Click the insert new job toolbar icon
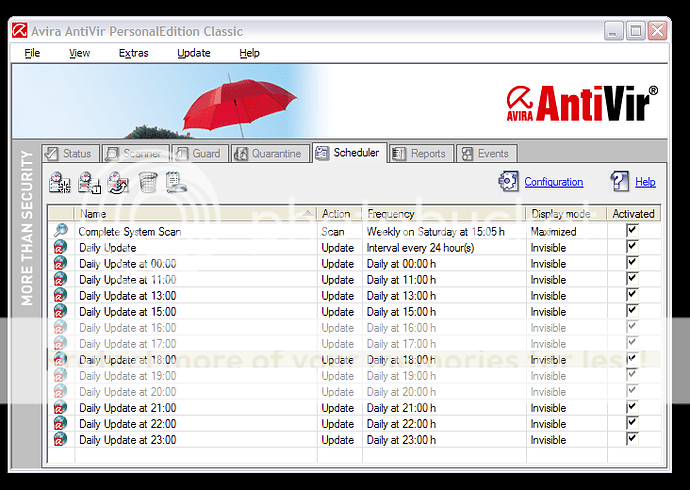The width and height of the screenshot is (690, 490). [x=60, y=182]
